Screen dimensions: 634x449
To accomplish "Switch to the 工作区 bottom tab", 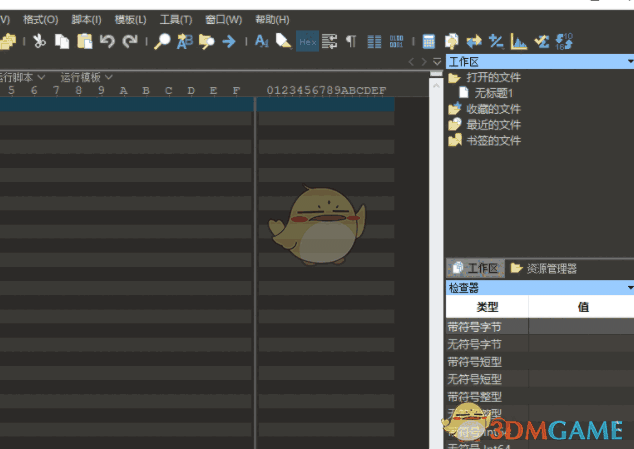I will (476, 268).
